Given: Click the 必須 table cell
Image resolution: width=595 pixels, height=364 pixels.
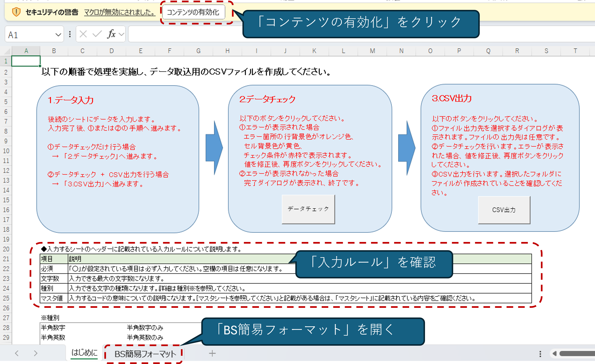Looking at the screenshot, I should click(54, 269).
